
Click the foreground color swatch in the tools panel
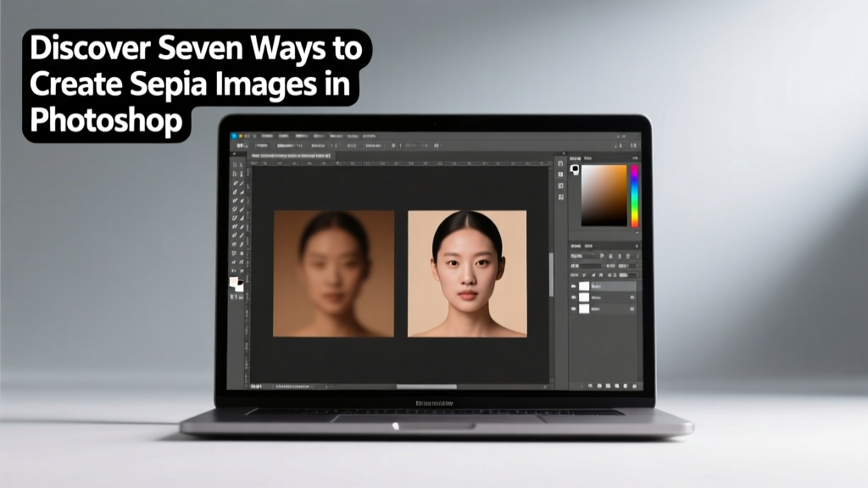[x=233, y=281]
